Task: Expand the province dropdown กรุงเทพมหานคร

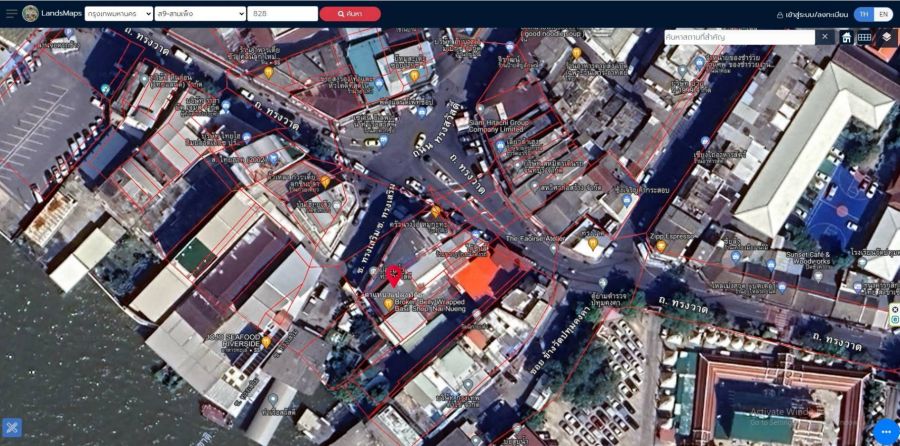Action: click(118, 14)
